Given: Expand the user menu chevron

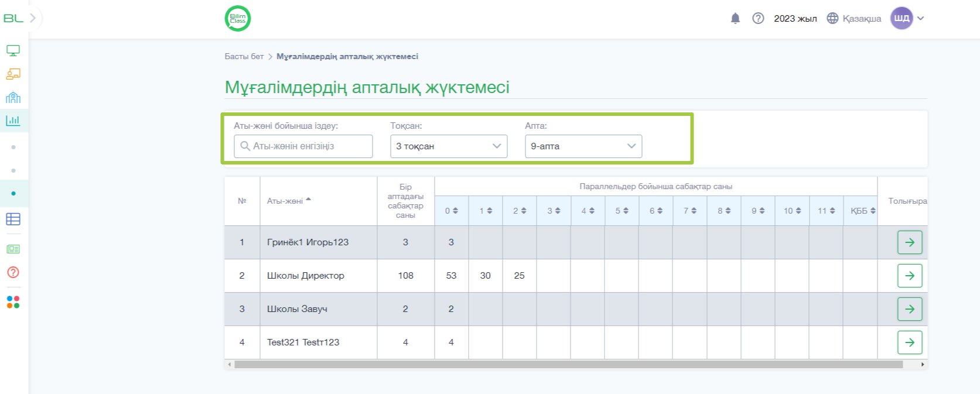Looking at the screenshot, I should point(921,18).
